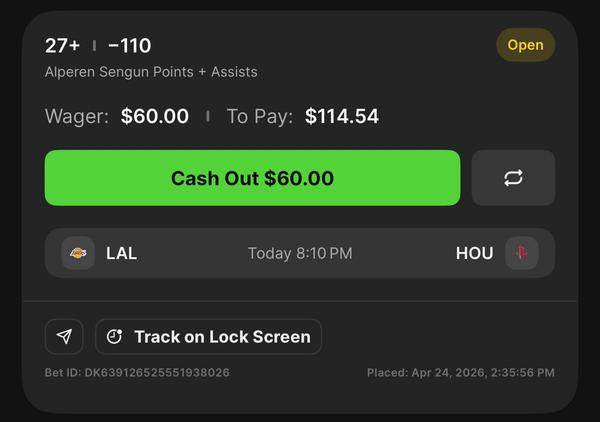
Task: Tap the To Pay label
Action: coord(259,116)
